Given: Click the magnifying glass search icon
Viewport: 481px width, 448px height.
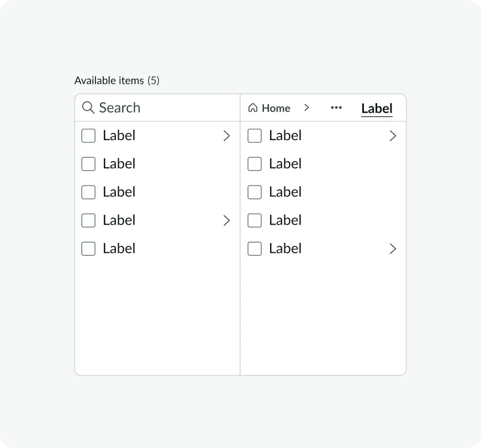Looking at the screenshot, I should 88,108.
